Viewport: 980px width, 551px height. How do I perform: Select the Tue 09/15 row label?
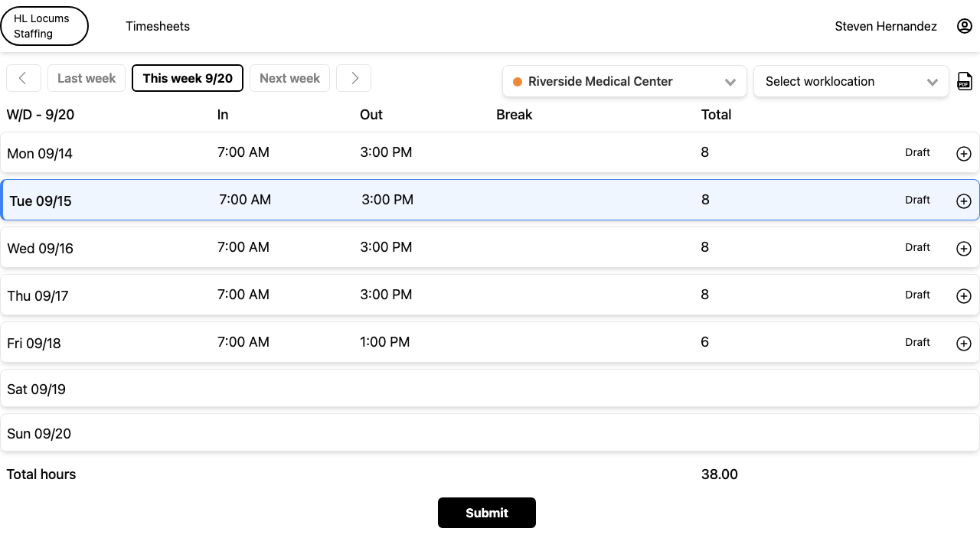tap(41, 201)
